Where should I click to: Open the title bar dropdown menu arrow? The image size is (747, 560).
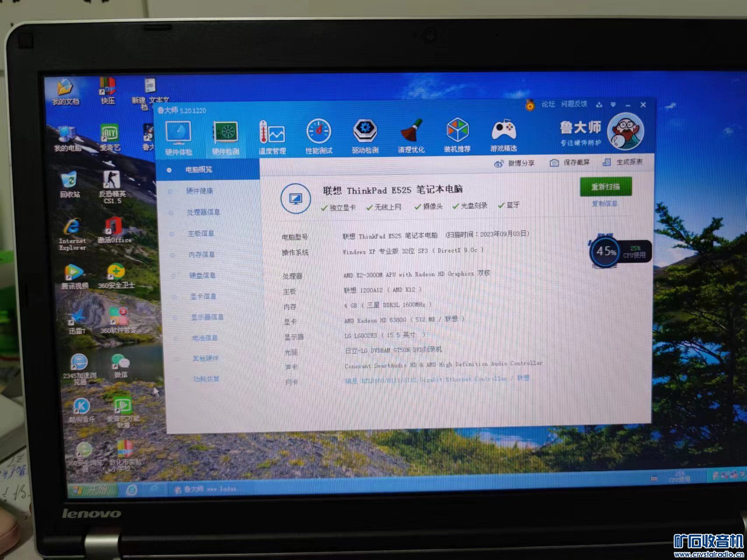[x=613, y=105]
